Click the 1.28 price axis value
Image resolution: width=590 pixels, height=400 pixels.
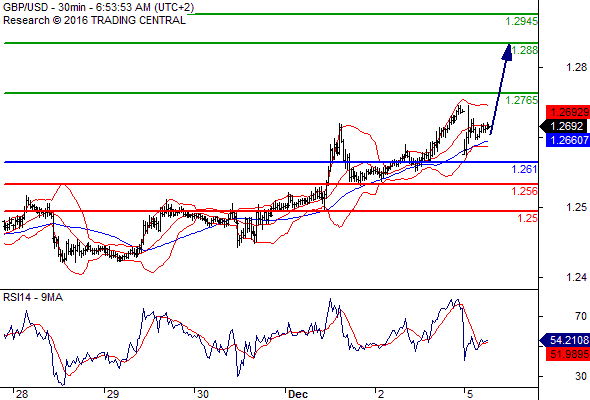(576, 67)
